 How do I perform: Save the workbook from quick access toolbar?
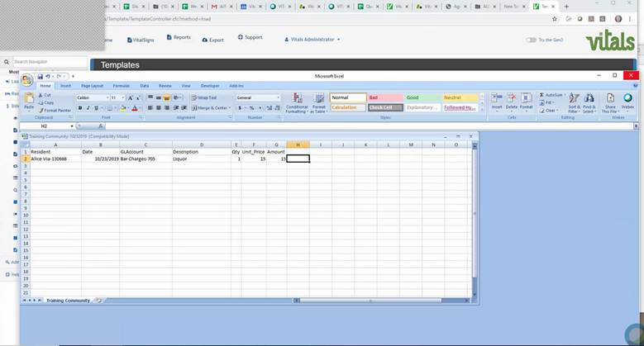[41, 77]
